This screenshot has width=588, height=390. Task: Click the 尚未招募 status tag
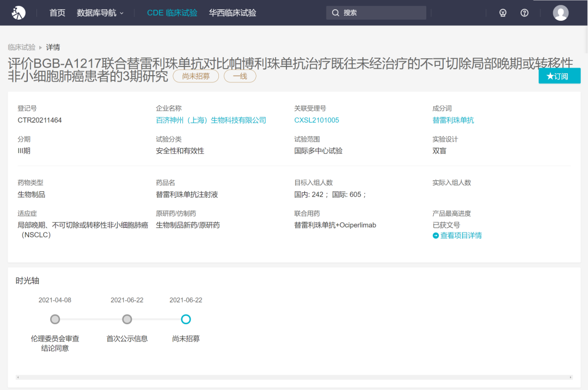coord(196,76)
